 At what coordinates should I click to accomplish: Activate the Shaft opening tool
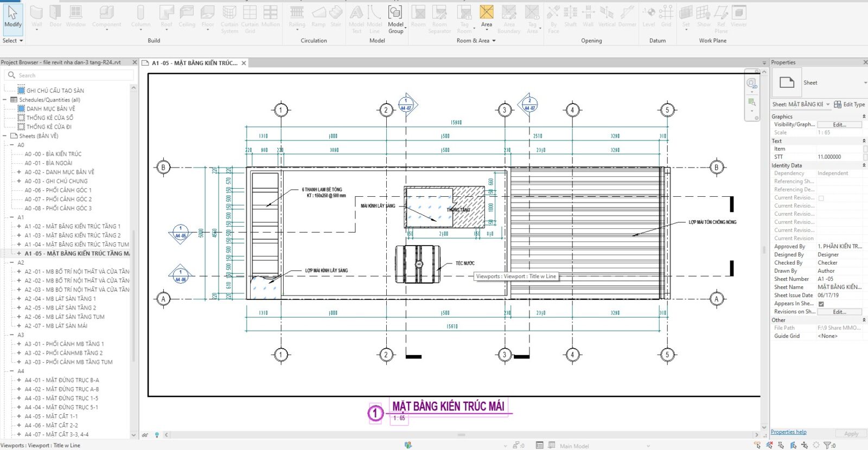point(570,16)
